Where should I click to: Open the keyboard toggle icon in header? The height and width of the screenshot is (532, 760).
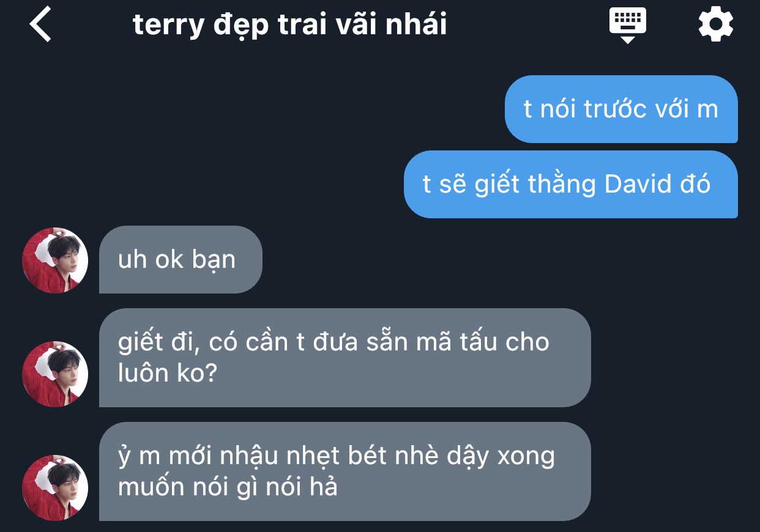coord(627,24)
